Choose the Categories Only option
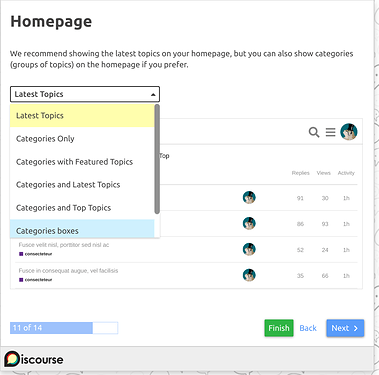This screenshot has width=379, height=375. (82, 139)
